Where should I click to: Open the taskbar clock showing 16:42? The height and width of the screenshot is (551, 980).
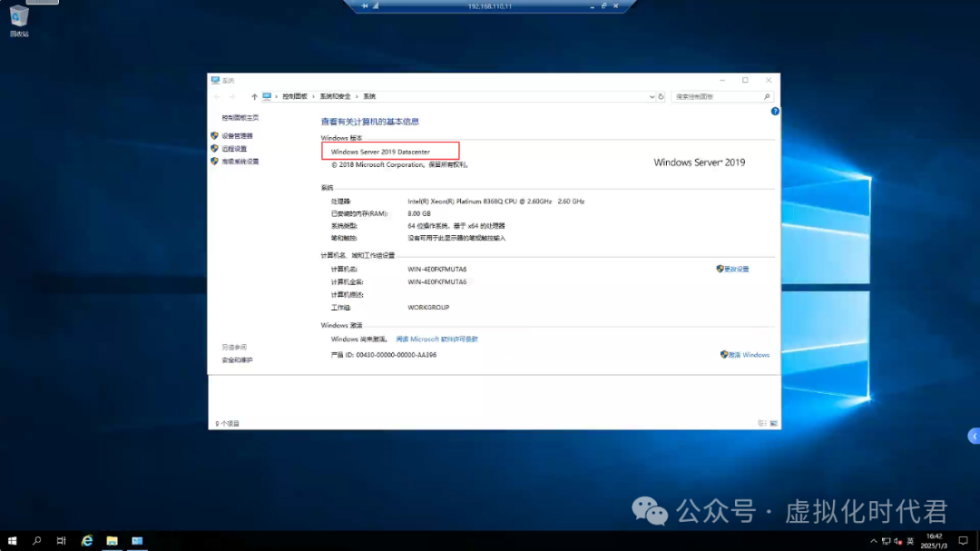point(934,541)
